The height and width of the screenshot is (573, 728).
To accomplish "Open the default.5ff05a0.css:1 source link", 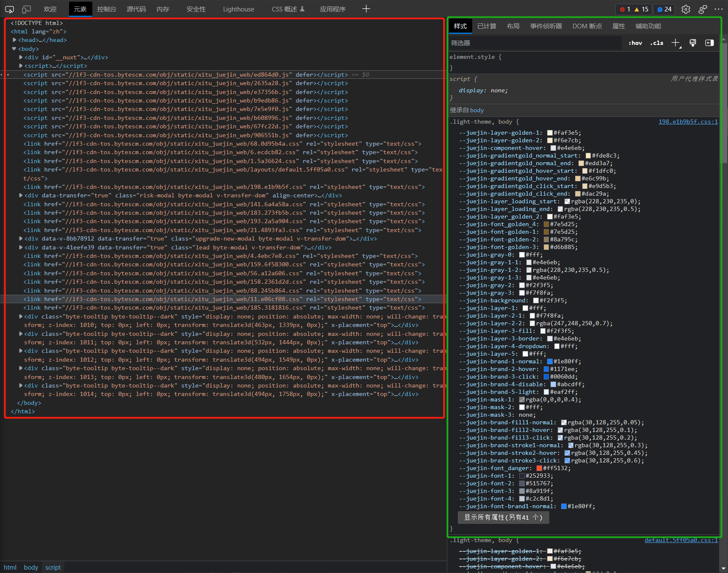I will pos(681,540).
